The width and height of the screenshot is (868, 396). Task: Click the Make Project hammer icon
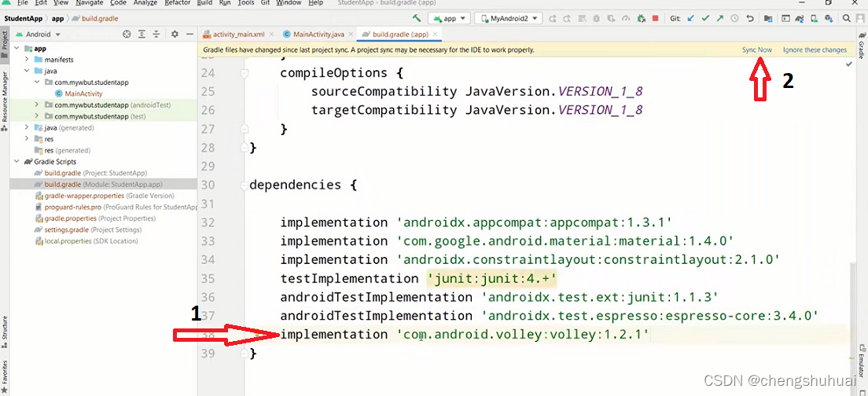(417, 18)
